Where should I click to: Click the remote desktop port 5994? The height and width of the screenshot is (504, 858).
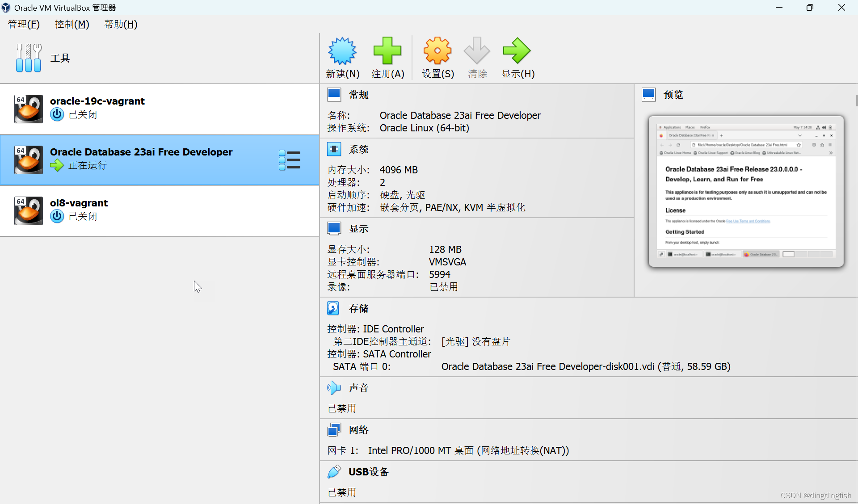pyautogui.click(x=440, y=274)
